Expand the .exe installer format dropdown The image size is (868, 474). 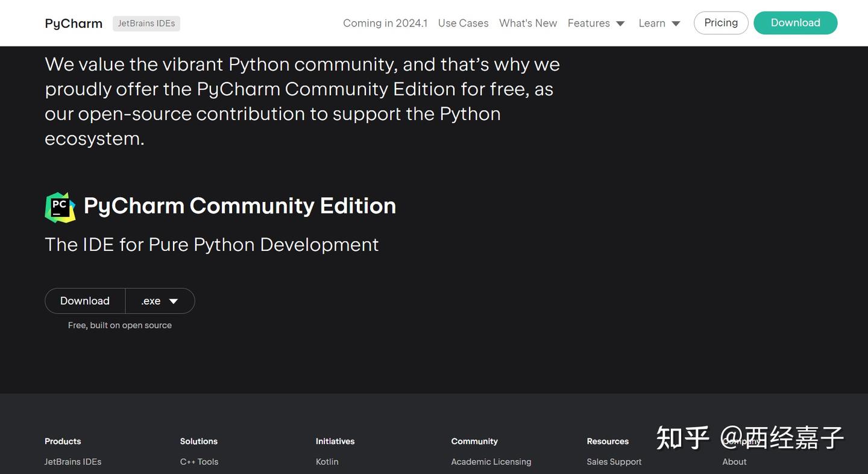[160, 300]
